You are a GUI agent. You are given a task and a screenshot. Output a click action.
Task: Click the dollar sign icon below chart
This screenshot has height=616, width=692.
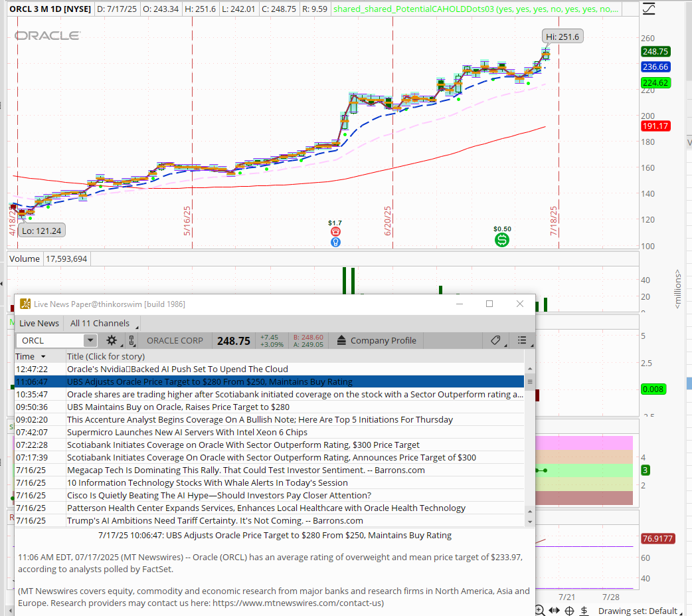coord(584,610)
